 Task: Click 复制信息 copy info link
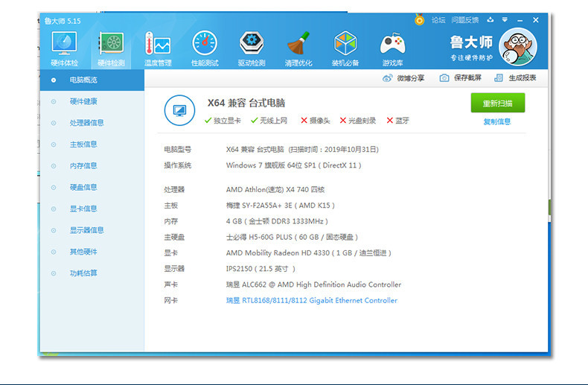[497, 121]
